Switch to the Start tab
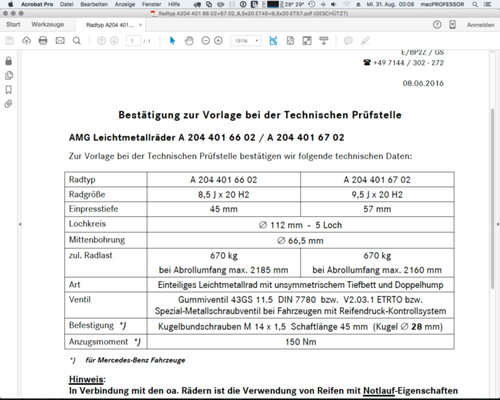This screenshot has width=500, height=400. [x=13, y=24]
